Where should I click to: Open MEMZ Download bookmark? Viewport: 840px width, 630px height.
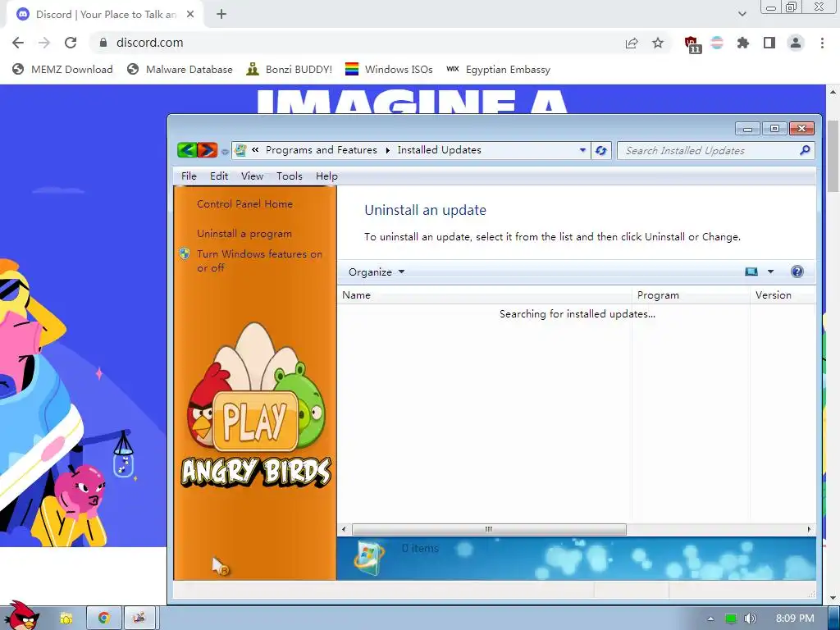click(x=62, y=70)
